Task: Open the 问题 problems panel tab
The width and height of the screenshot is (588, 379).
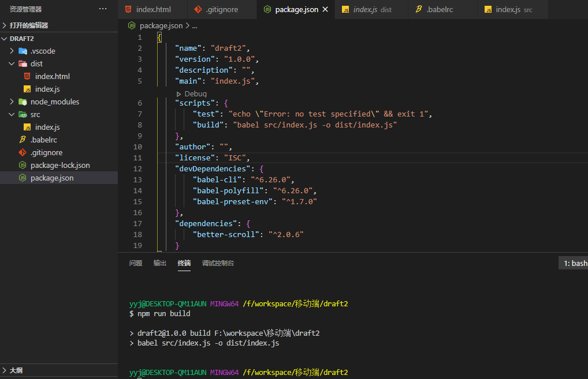Action: (x=136, y=263)
